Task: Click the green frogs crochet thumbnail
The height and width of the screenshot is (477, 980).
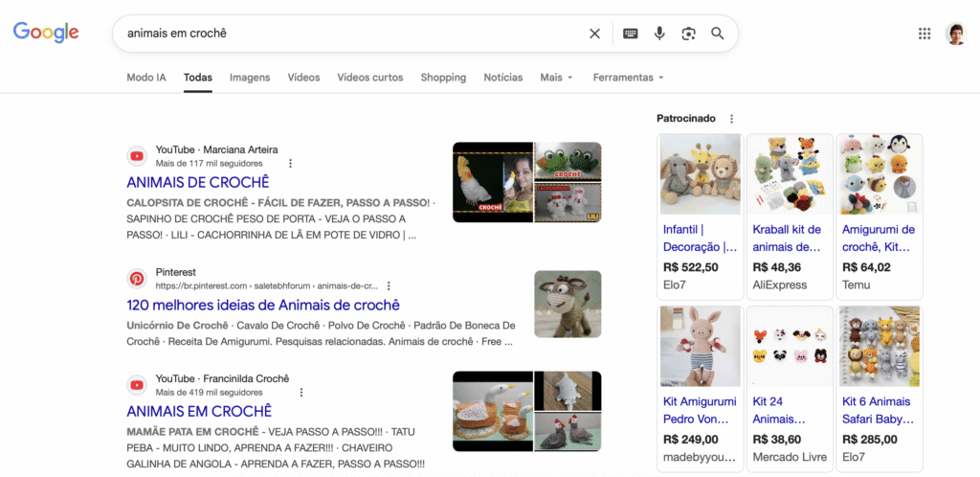Action: point(568,161)
